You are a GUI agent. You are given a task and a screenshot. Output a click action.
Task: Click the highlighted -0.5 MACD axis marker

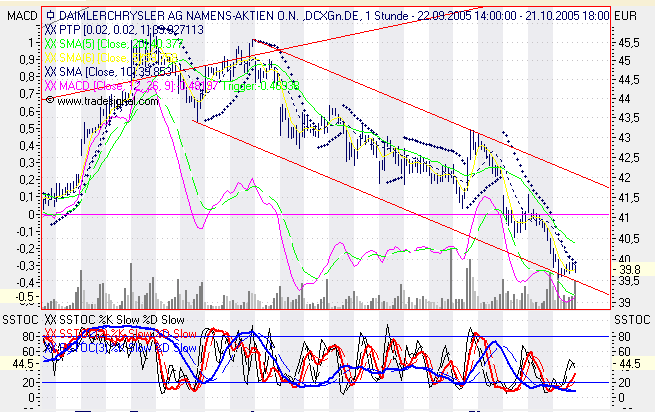click(20, 296)
